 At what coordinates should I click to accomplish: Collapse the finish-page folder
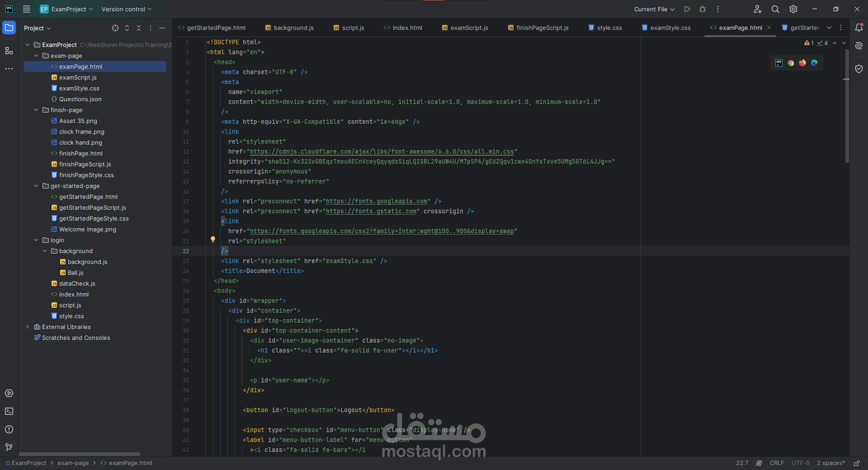point(36,110)
